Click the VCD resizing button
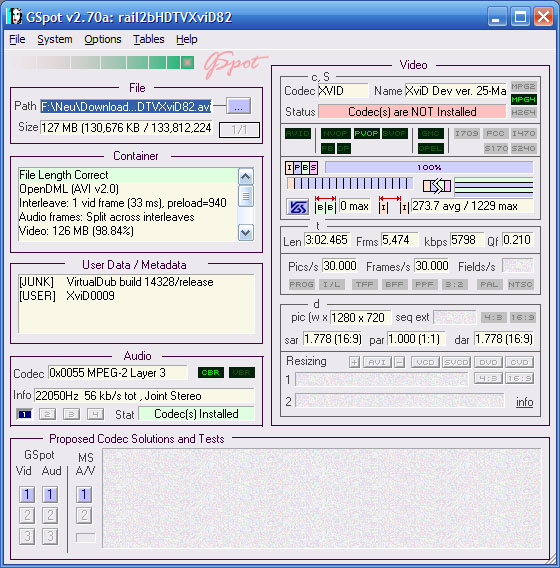 pyautogui.click(x=425, y=362)
